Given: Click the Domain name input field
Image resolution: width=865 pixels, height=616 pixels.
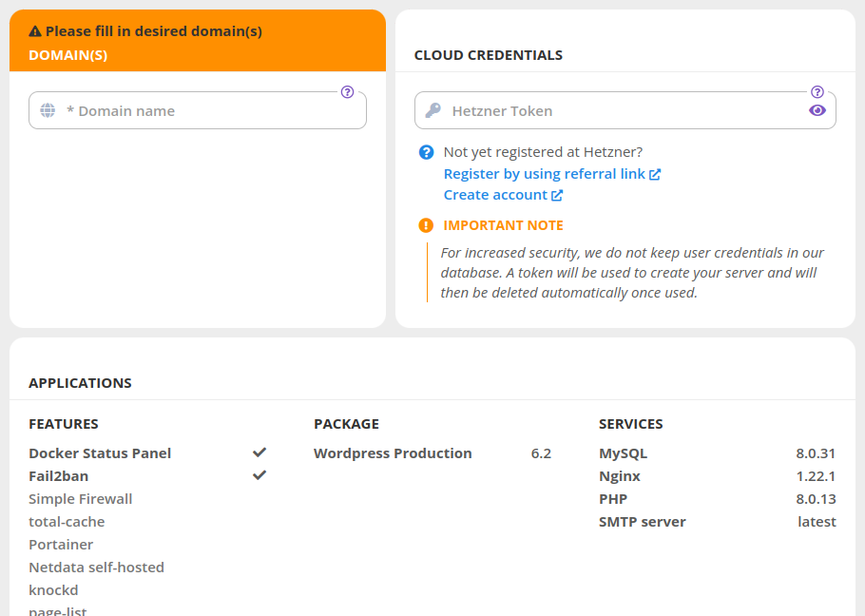Looking at the screenshot, I should pyautogui.click(x=197, y=110).
